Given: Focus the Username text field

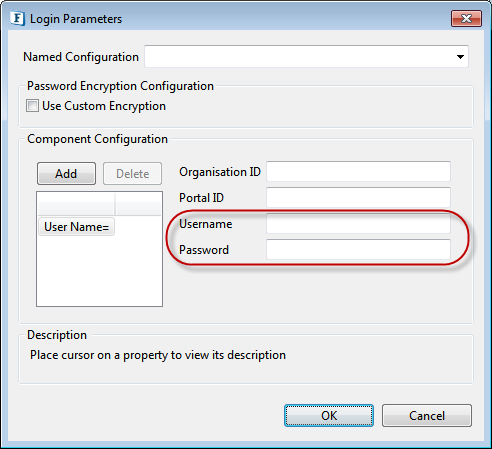Looking at the screenshot, I should (358, 223).
